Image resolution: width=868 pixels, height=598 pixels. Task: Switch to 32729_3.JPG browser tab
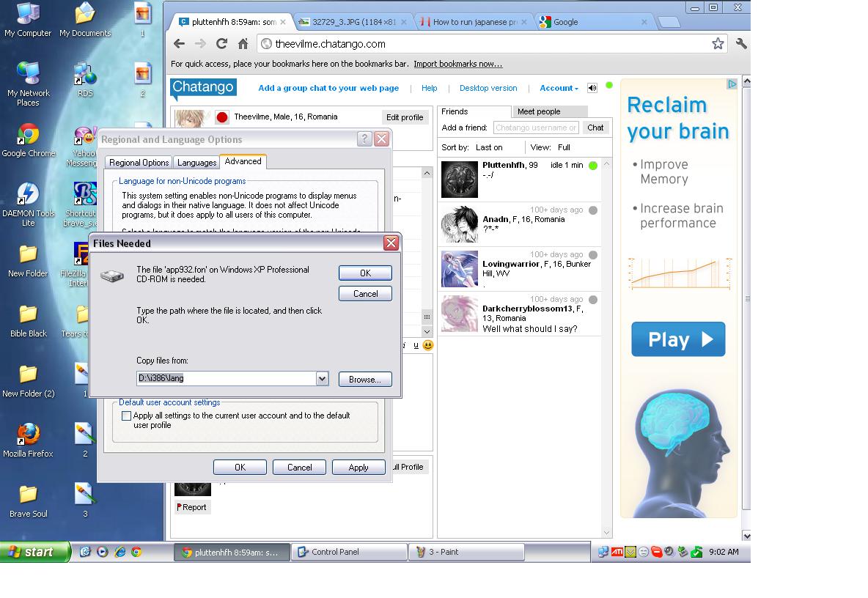tap(353, 22)
